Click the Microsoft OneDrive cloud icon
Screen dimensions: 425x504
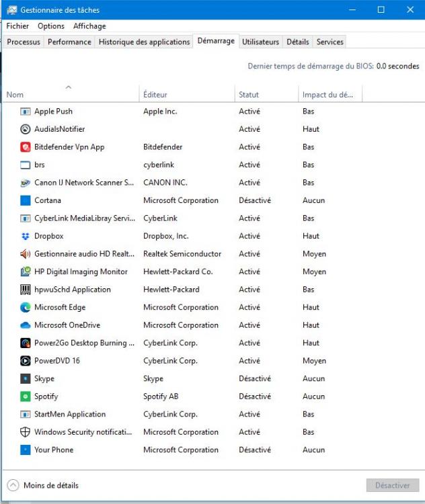25,325
